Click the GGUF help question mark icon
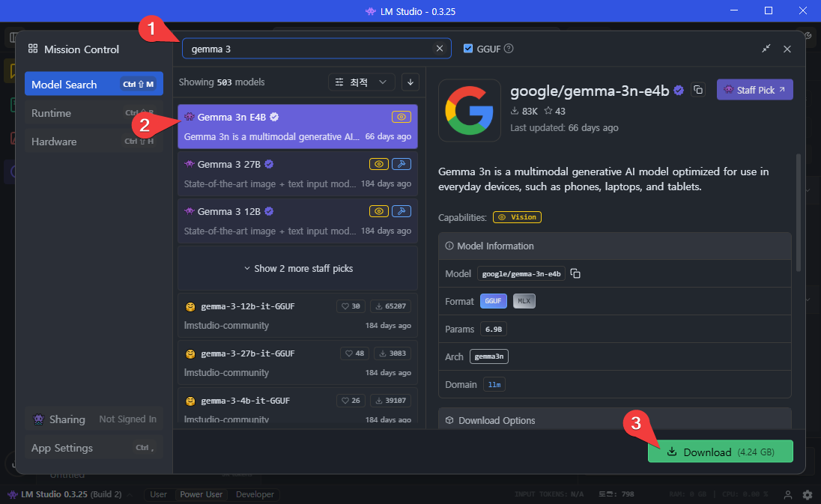The image size is (821, 504). click(509, 49)
